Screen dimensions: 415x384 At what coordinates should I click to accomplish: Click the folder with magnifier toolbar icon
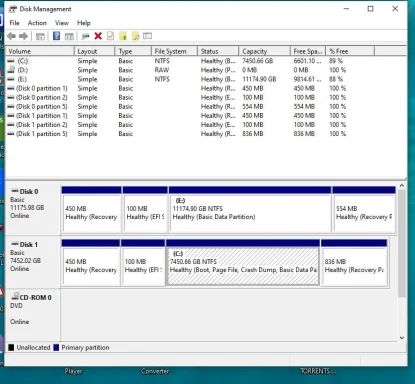coord(136,36)
